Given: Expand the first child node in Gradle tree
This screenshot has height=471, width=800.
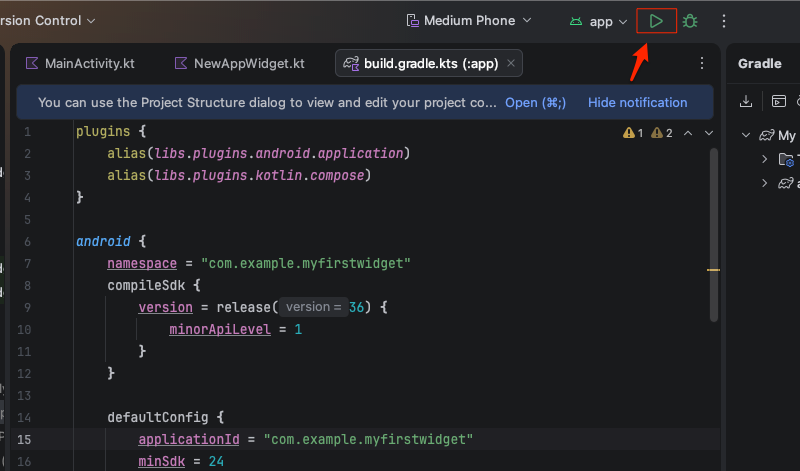Looking at the screenshot, I should (764, 159).
